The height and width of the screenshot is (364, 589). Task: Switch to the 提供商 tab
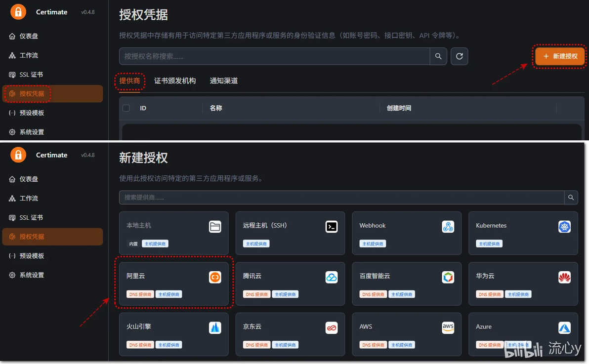(129, 81)
